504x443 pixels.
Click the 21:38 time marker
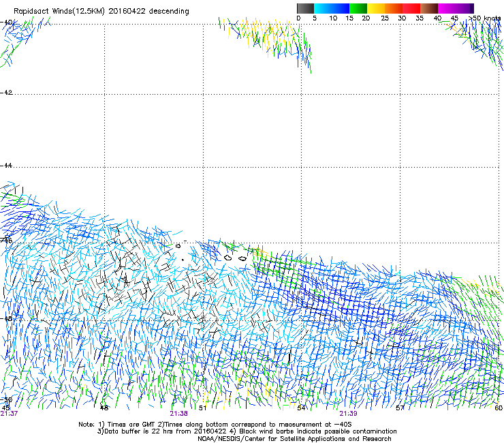click(178, 414)
